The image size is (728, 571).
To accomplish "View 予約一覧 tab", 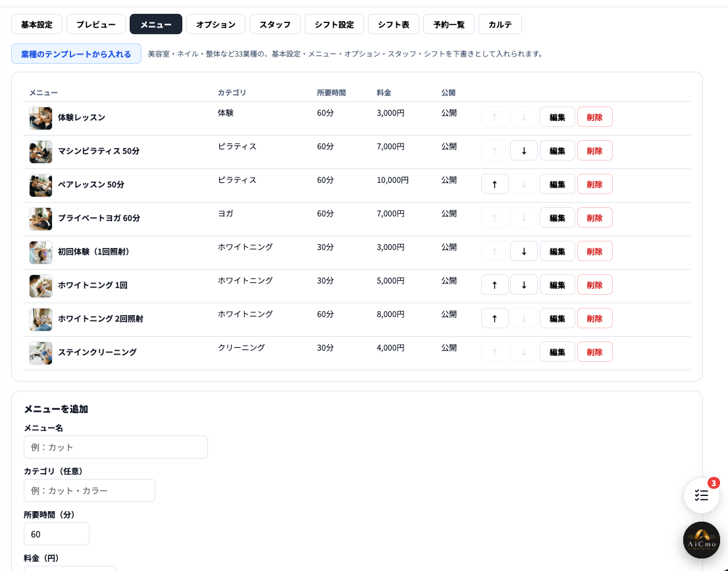I will click(449, 24).
